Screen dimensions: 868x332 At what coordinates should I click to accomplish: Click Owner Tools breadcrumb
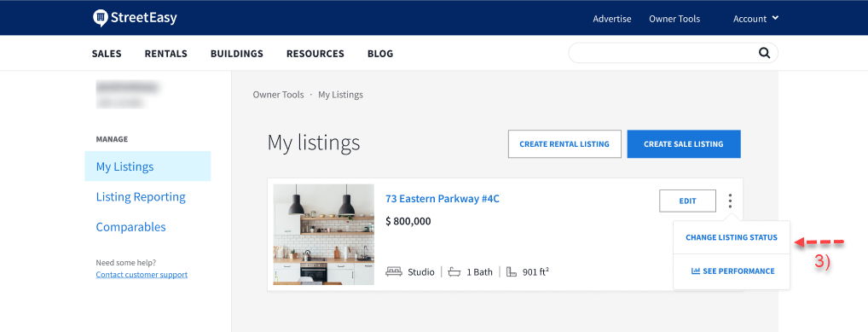tap(279, 95)
